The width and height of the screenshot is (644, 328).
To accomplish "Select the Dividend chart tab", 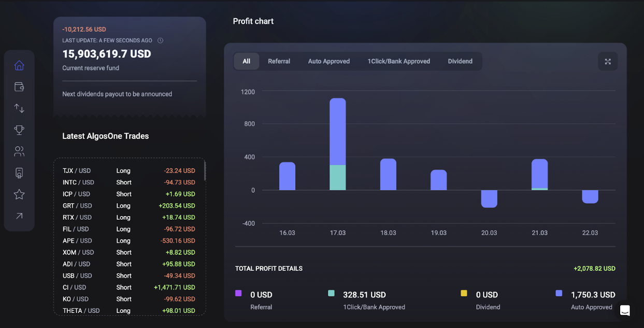I will tap(460, 61).
